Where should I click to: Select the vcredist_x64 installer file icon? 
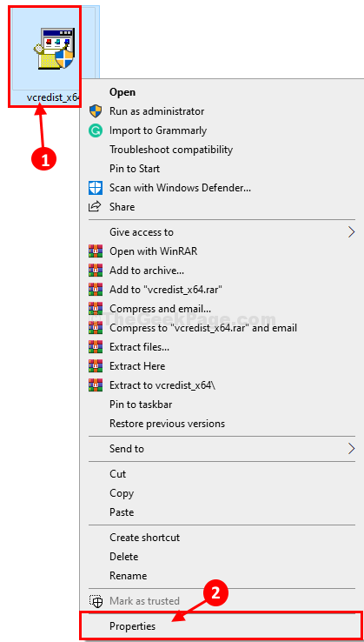54,49
